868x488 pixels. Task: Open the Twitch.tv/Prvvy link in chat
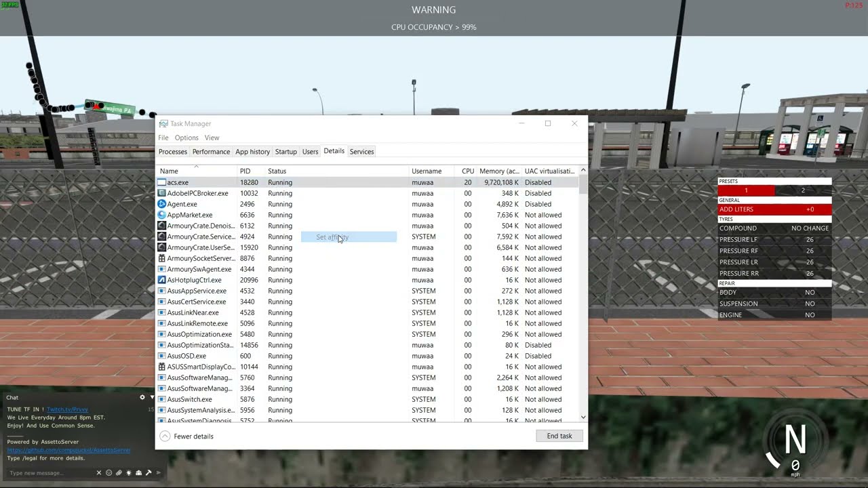pyautogui.click(x=67, y=409)
